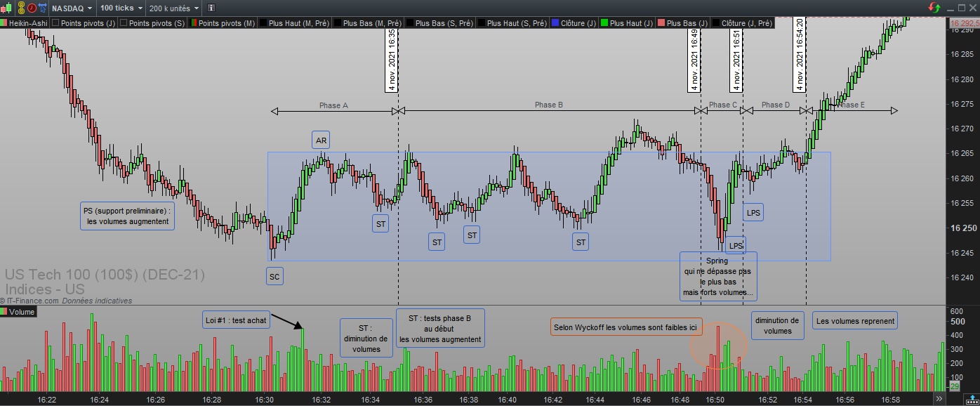Select the 4 nov. 2021 16:54:20 time marker
This screenshot has height=406, width=980.
pos(800,55)
